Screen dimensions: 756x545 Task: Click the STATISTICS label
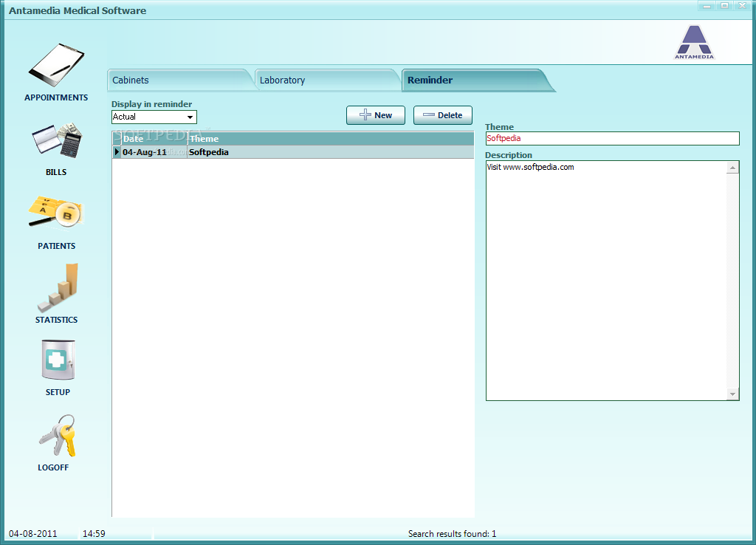[x=56, y=320]
